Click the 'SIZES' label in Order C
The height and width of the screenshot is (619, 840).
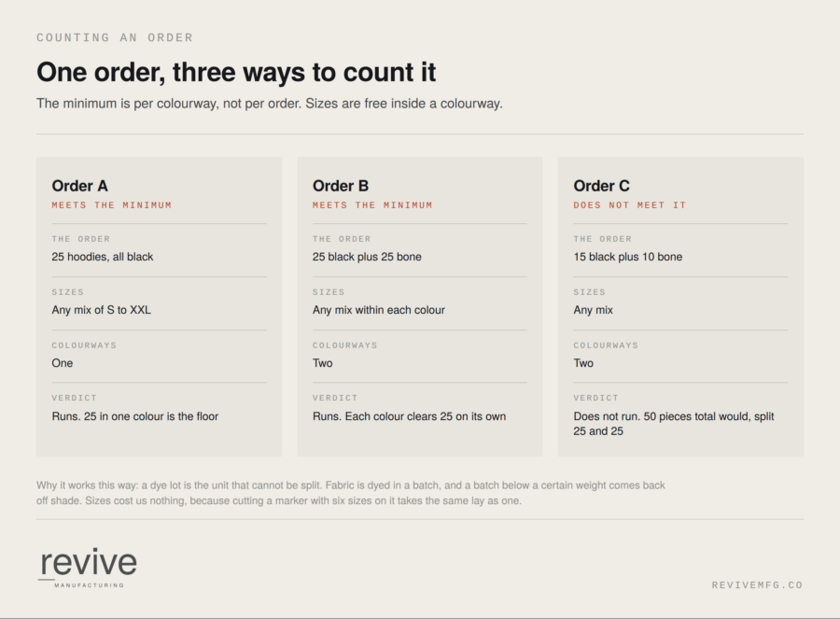589,292
